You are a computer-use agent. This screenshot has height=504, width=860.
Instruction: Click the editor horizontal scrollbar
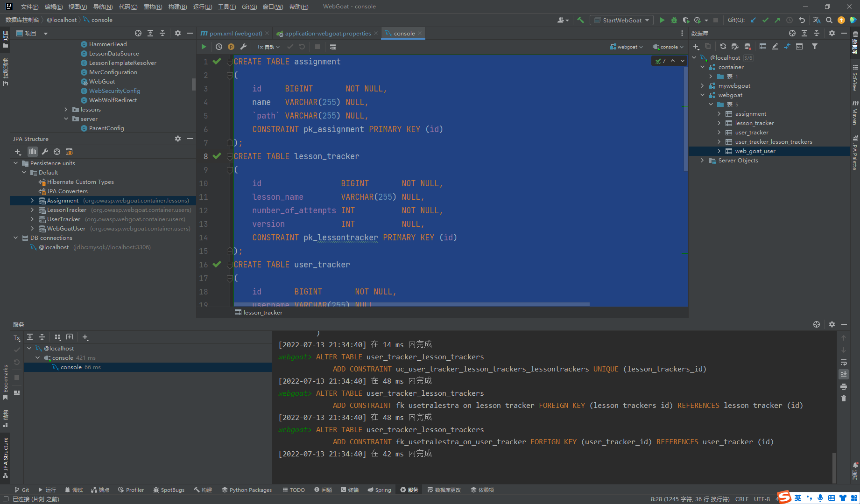(411, 304)
